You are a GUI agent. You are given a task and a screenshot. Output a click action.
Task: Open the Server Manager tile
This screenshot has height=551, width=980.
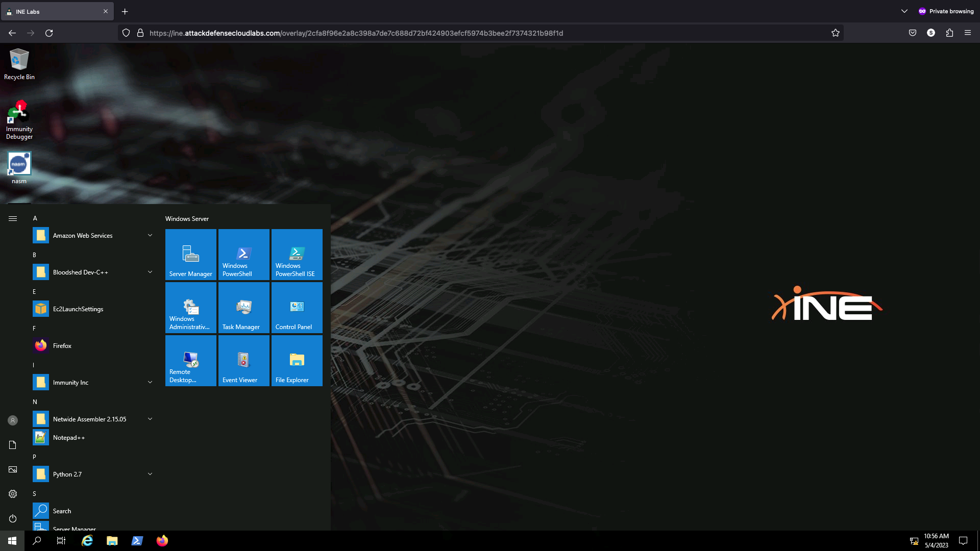(x=191, y=255)
